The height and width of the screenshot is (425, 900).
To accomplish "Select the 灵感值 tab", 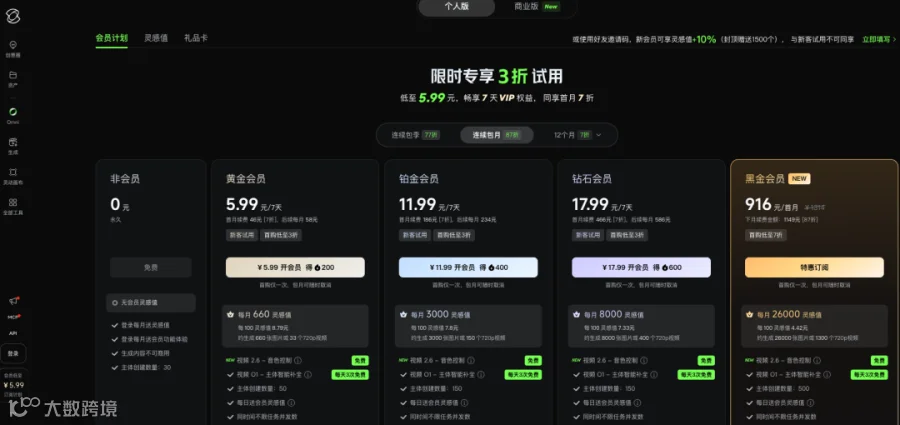I will click(x=156, y=38).
